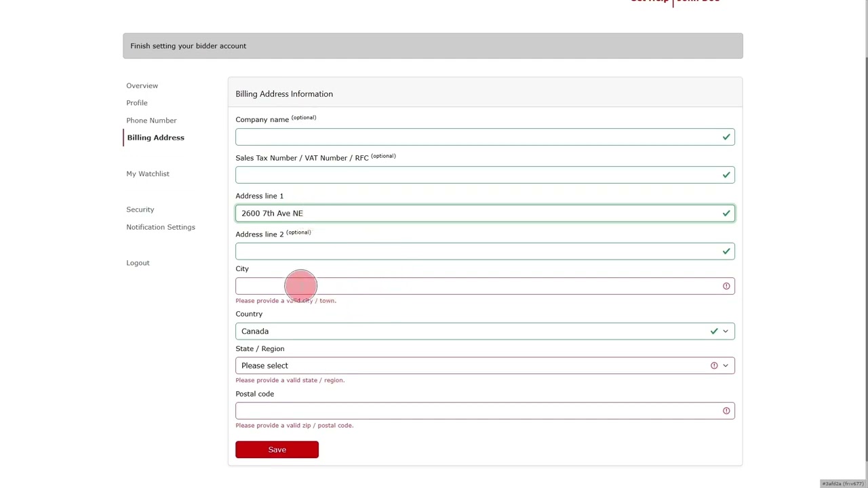Click 'Please provide a valid zip / postal code.' message
868x488 pixels.
(x=294, y=426)
